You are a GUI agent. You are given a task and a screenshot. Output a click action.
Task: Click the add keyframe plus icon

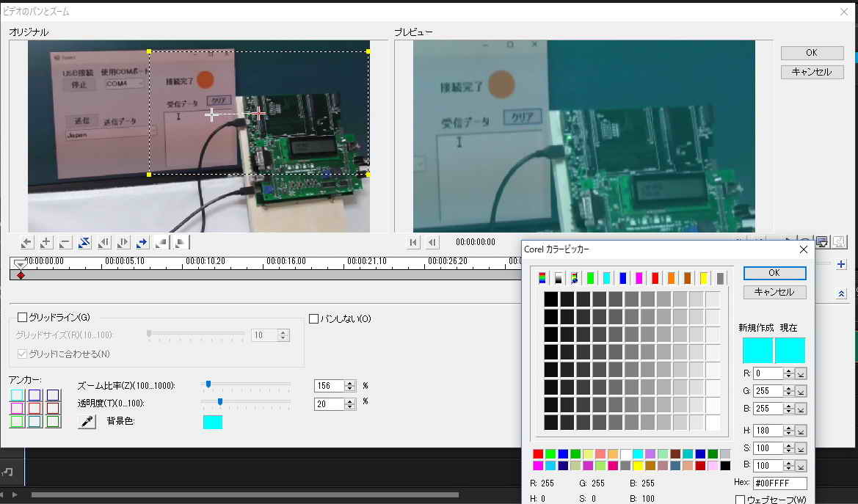[46, 242]
